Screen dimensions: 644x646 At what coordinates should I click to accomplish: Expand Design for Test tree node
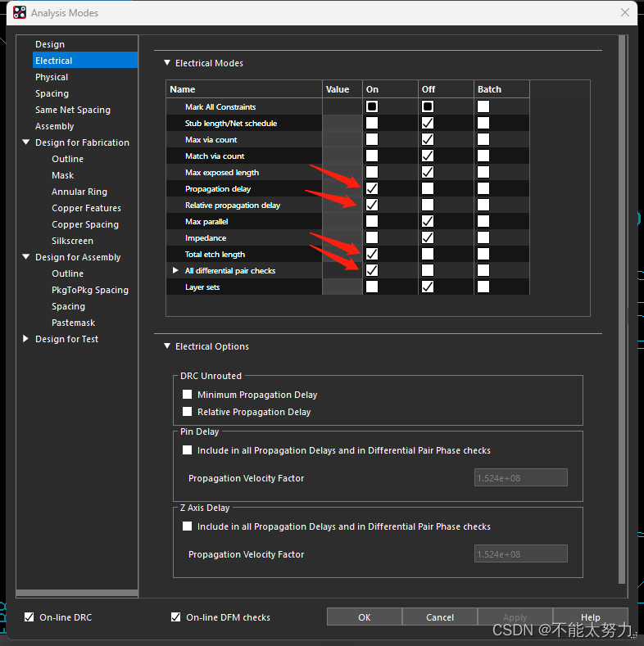coord(25,339)
